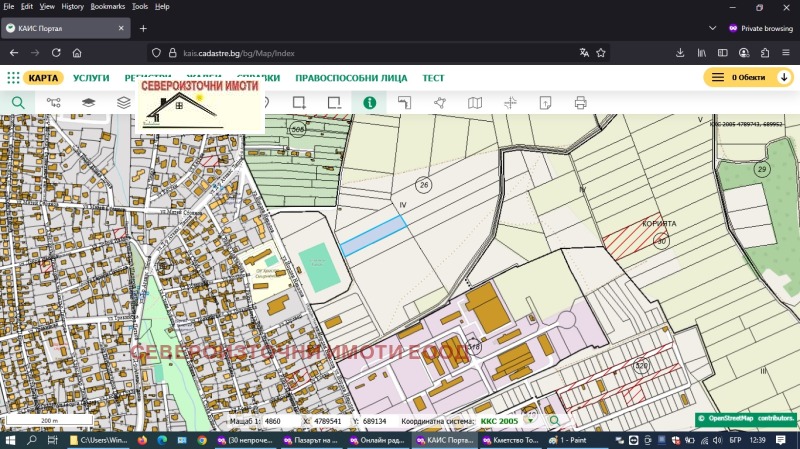Viewport: 800px width, 449px height.
Task: Open the ТЕСТ section
Action: pos(433,78)
